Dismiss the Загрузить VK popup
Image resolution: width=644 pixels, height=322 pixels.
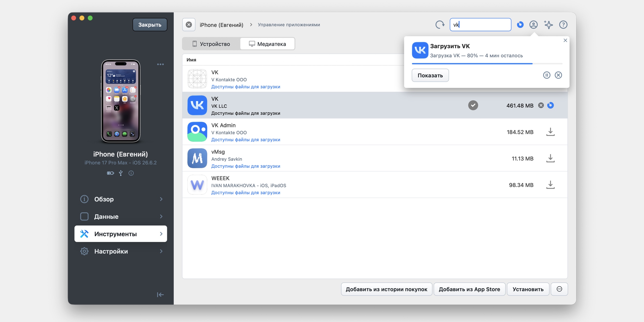pos(565,40)
